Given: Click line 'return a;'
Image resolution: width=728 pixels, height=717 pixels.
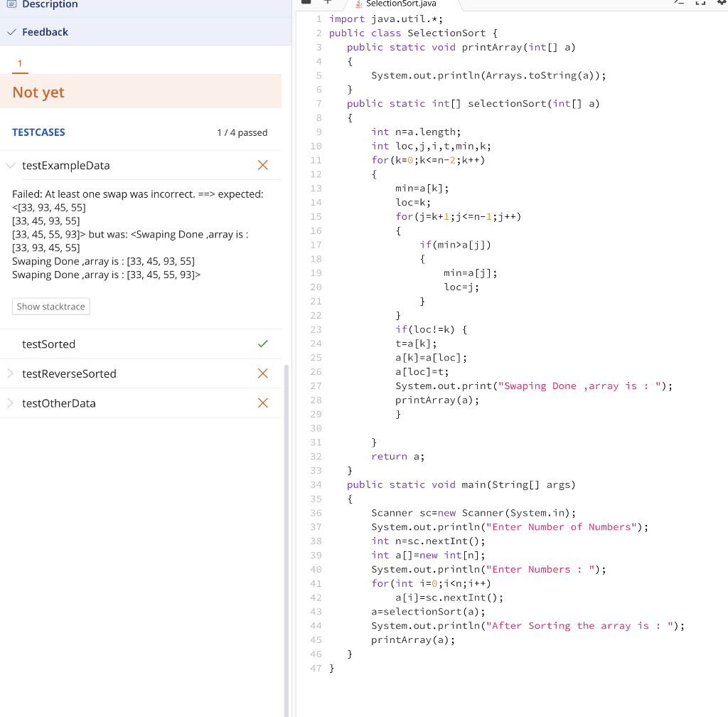Looking at the screenshot, I should click(x=397, y=457).
